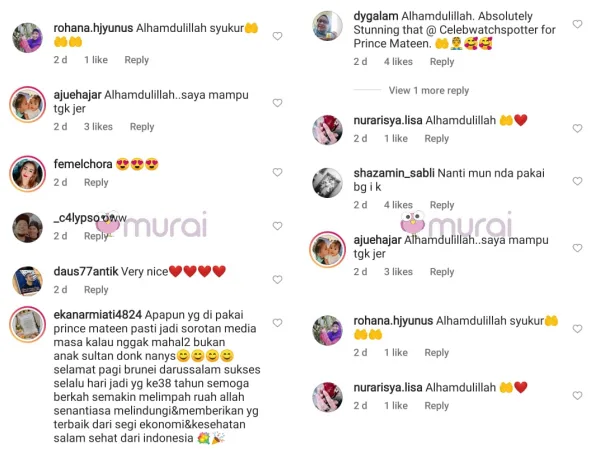
Task: Like daus77antik's Very nice comment
Action: 277,279
